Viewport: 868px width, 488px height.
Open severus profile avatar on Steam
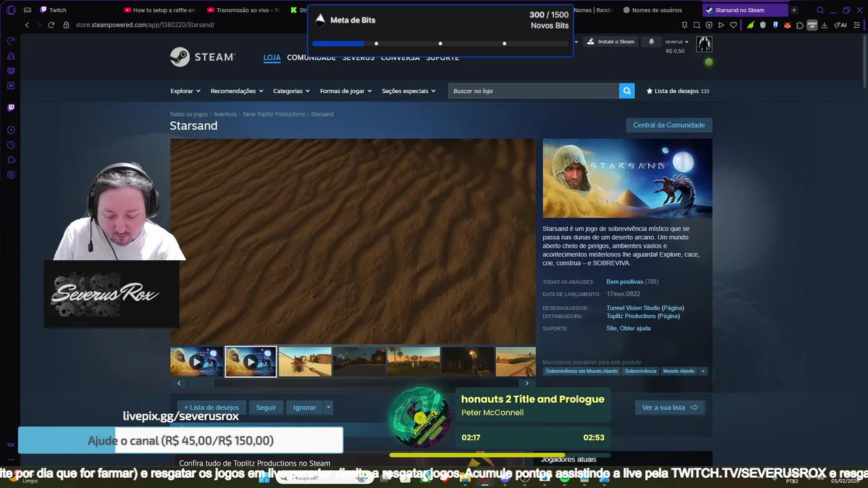coord(704,44)
